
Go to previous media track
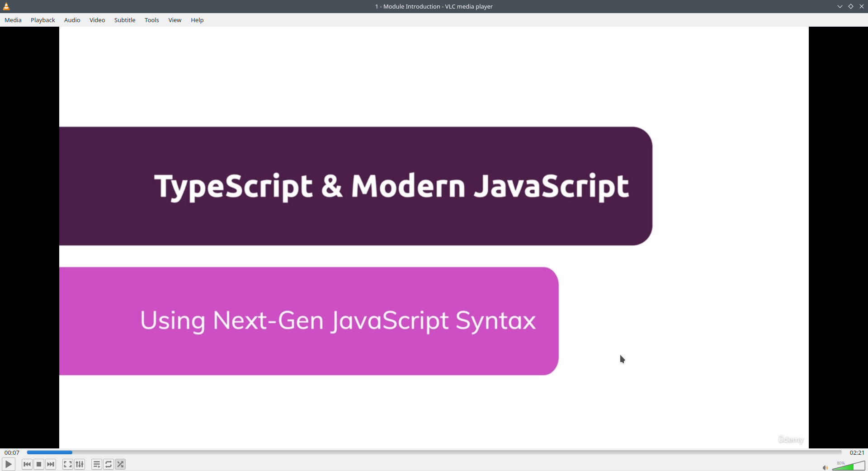27,464
